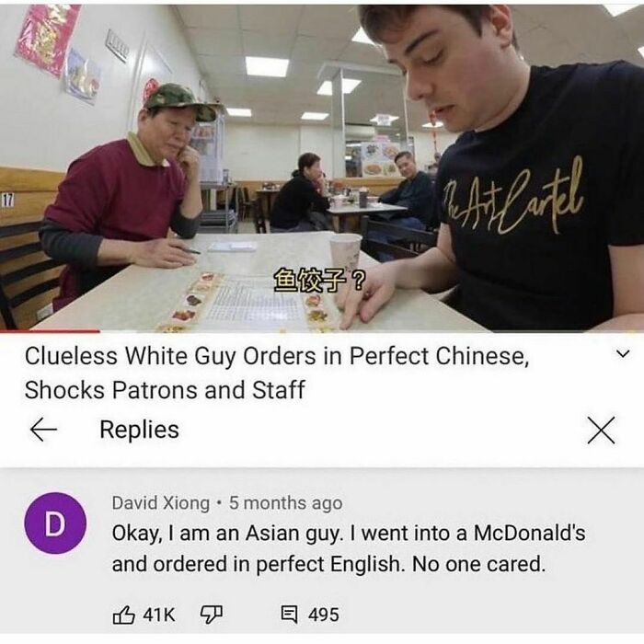Open the replies icon showing 495
Image resolution: width=644 pixels, height=644 pixels.
pos(289,615)
